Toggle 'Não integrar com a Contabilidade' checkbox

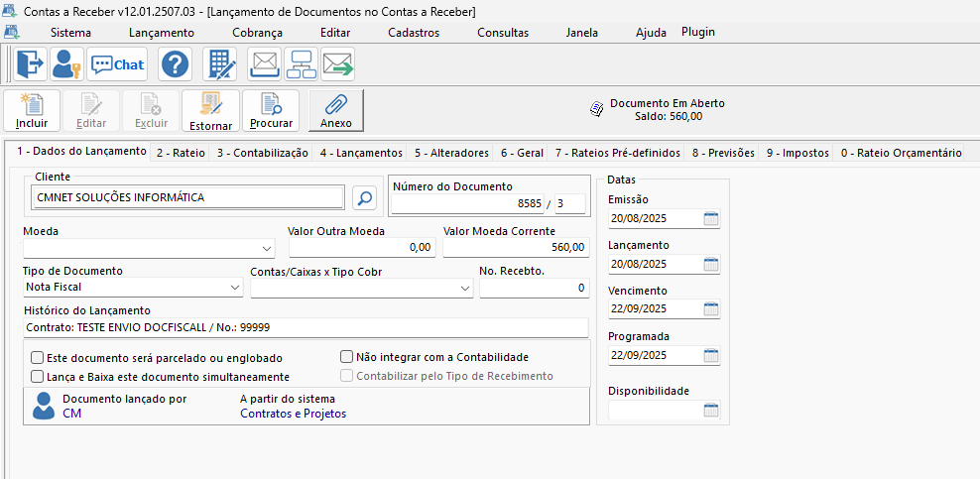347,357
